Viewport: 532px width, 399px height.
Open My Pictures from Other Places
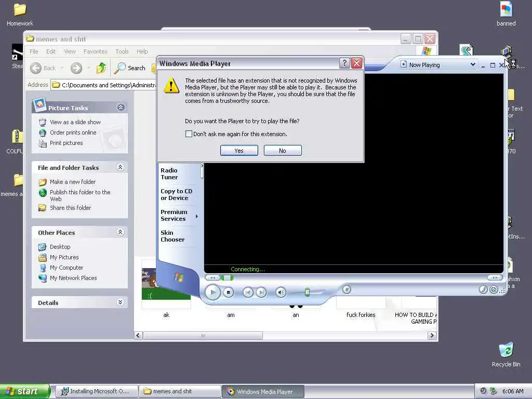coord(64,257)
